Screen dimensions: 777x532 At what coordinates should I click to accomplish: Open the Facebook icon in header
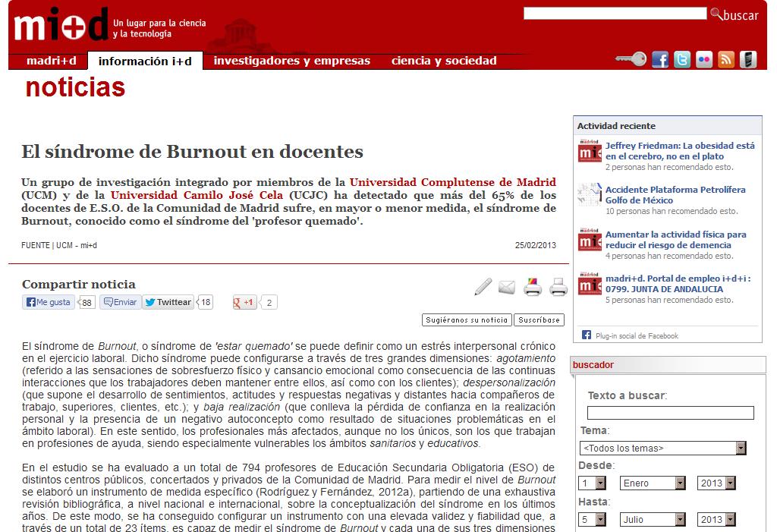point(660,59)
